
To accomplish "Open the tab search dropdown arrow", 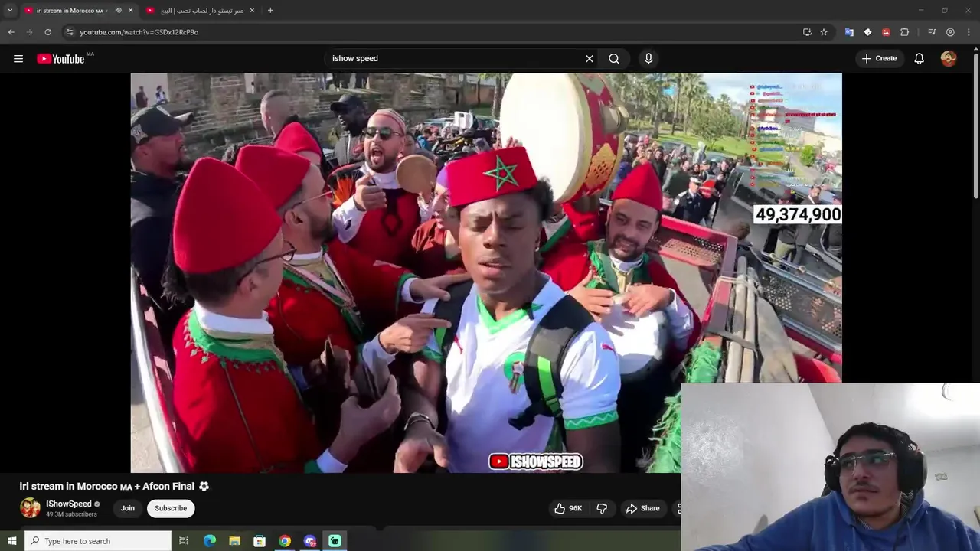I will coord(10,10).
